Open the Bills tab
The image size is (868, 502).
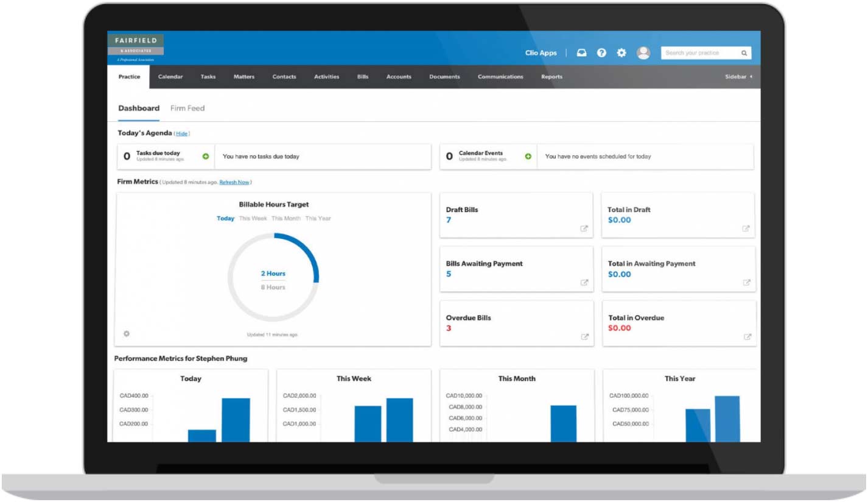363,77
